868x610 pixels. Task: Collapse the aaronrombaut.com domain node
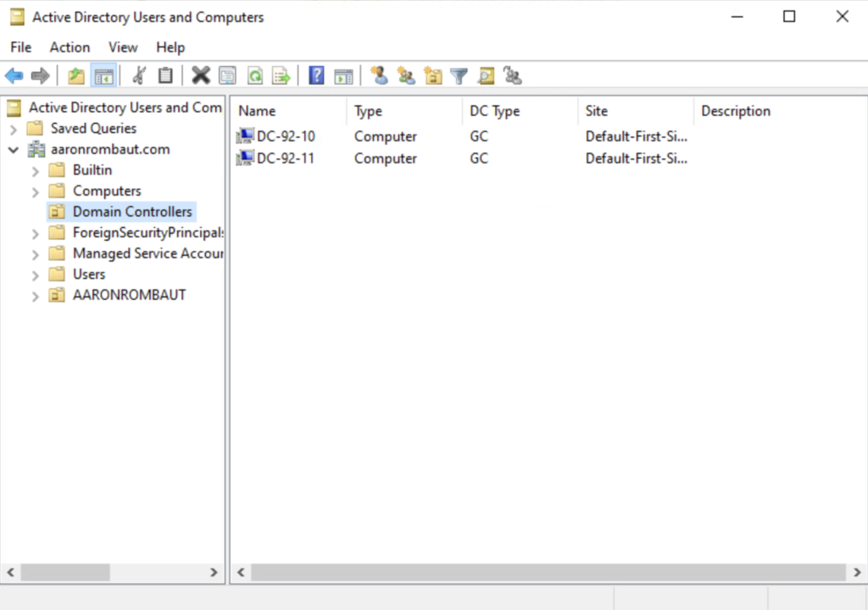[14, 150]
